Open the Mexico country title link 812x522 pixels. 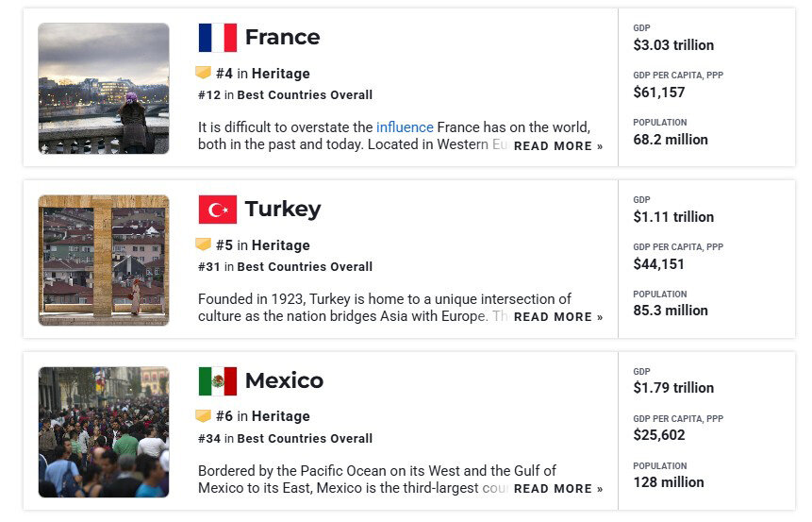coord(284,381)
